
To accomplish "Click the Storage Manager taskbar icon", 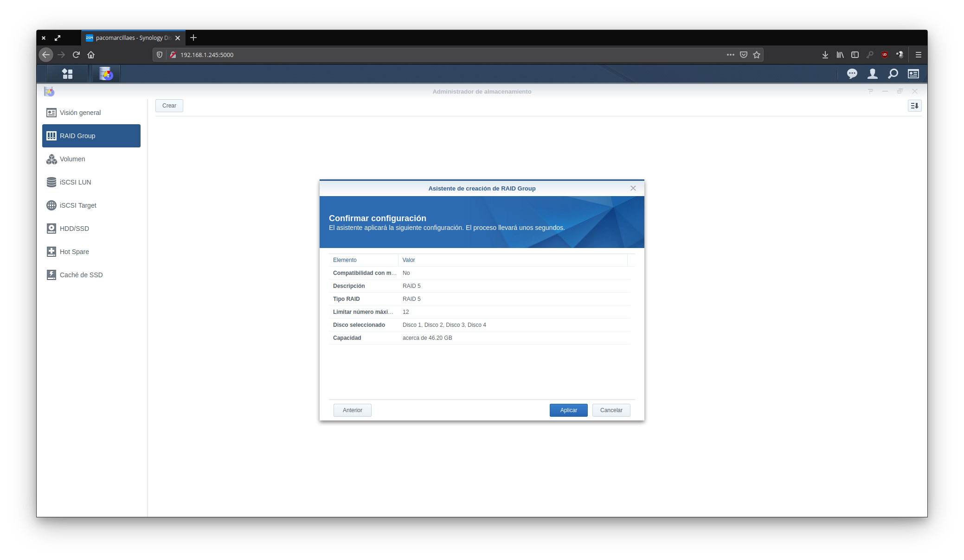I will pyautogui.click(x=106, y=74).
